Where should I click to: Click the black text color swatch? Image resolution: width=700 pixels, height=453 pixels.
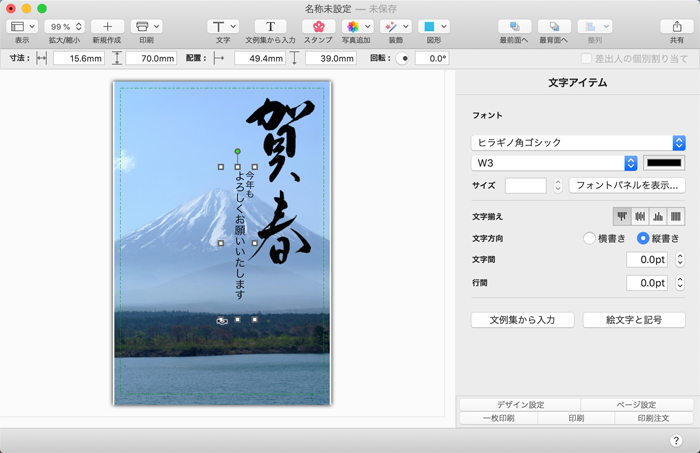[664, 163]
